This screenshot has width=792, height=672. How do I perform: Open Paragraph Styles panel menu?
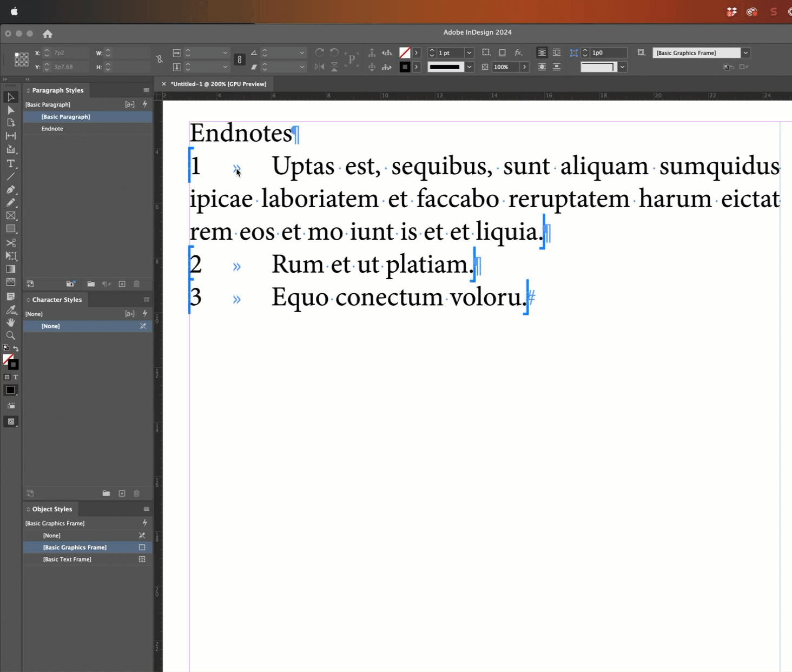147,90
